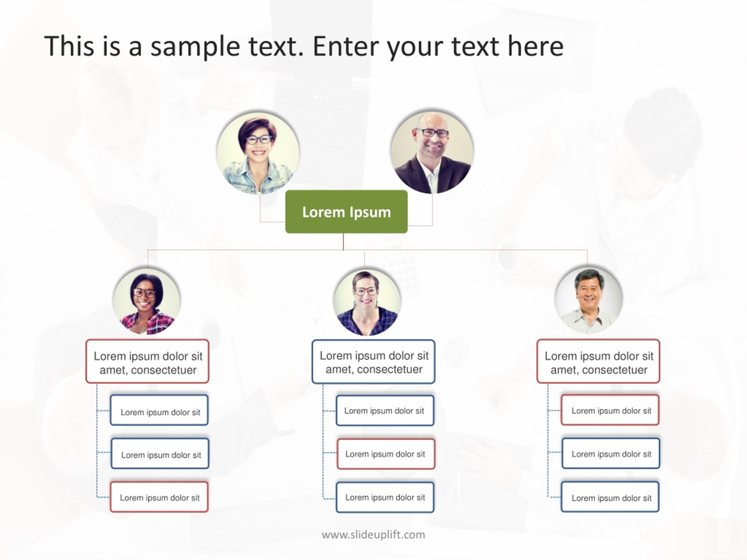
Task: Select photo of gray-haired man
Action: tap(589, 300)
